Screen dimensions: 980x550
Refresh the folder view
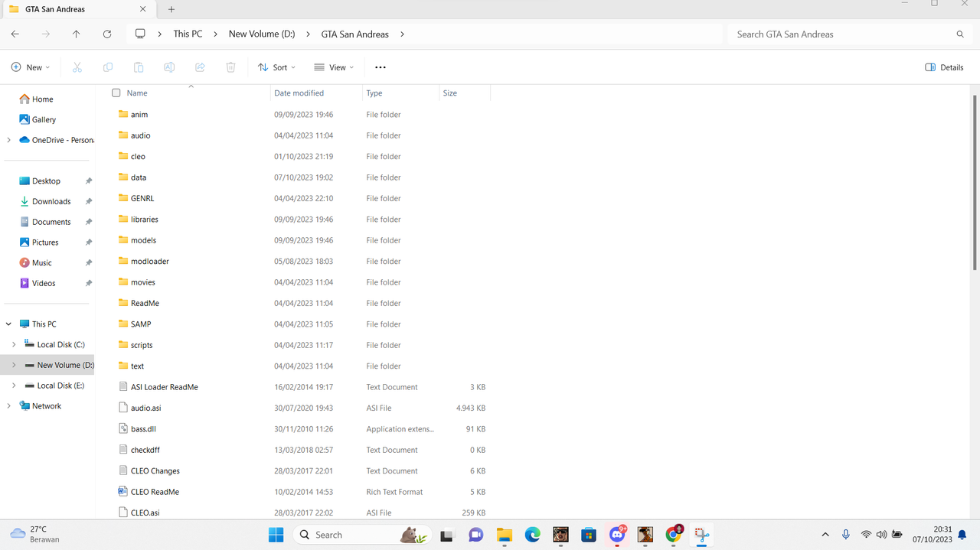point(107,34)
